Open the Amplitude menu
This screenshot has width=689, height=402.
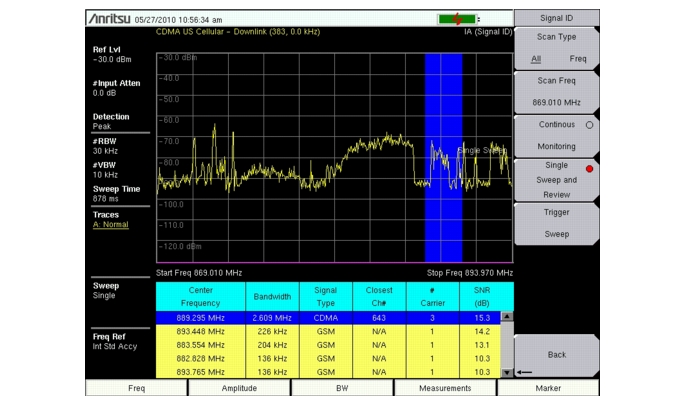238,388
